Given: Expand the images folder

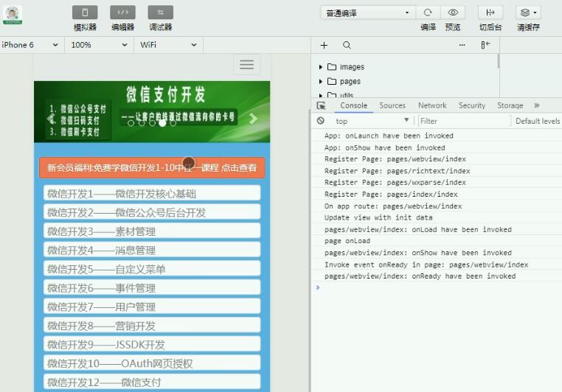Looking at the screenshot, I should pyautogui.click(x=320, y=67).
